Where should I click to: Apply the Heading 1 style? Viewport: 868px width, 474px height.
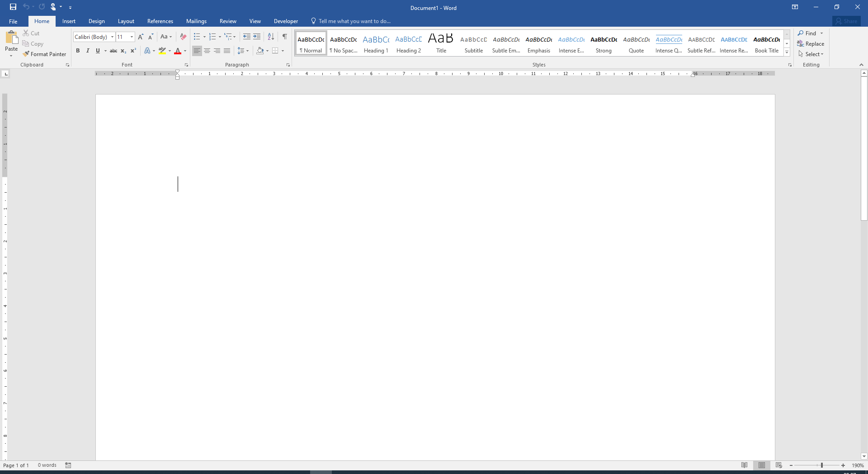(376, 44)
